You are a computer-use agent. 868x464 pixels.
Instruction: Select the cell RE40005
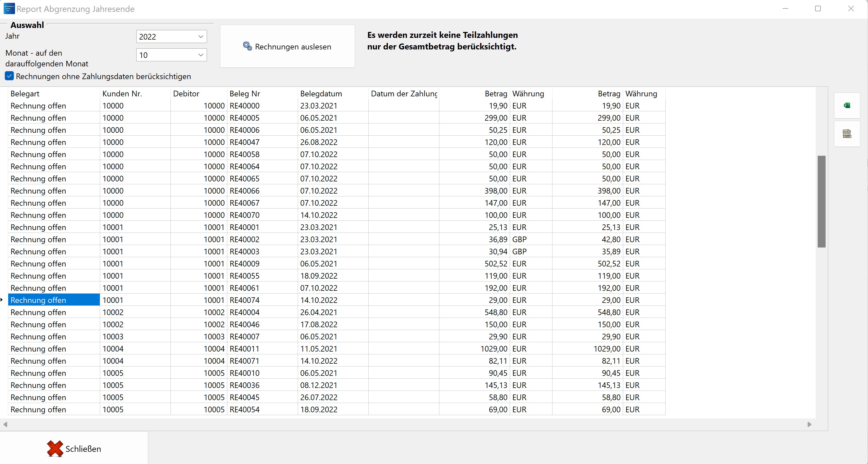pos(262,118)
